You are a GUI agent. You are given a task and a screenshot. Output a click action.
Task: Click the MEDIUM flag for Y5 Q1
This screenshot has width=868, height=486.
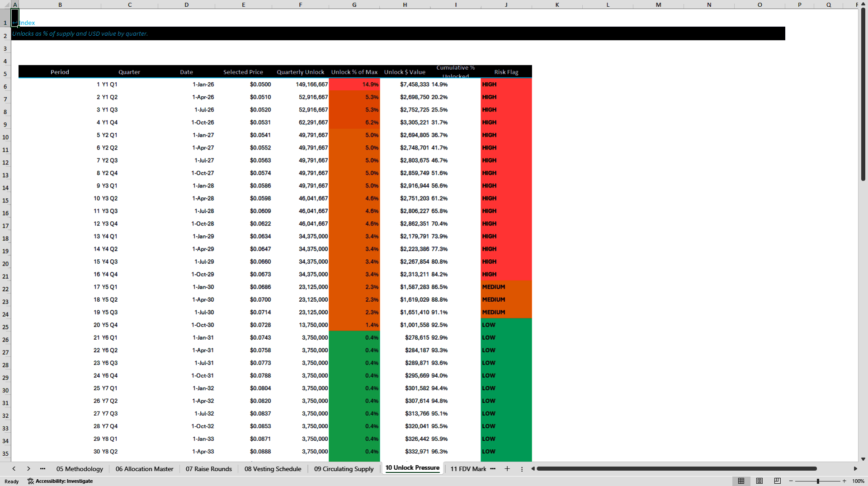point(506,287)
